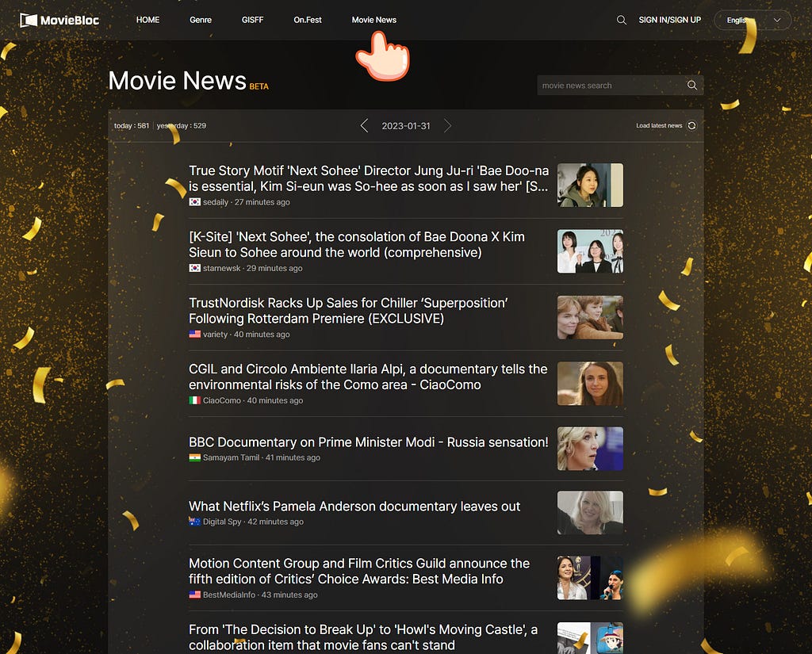Open the English language dropdown
The height and width of the screenshot is (654, 812).
(753, 20)
